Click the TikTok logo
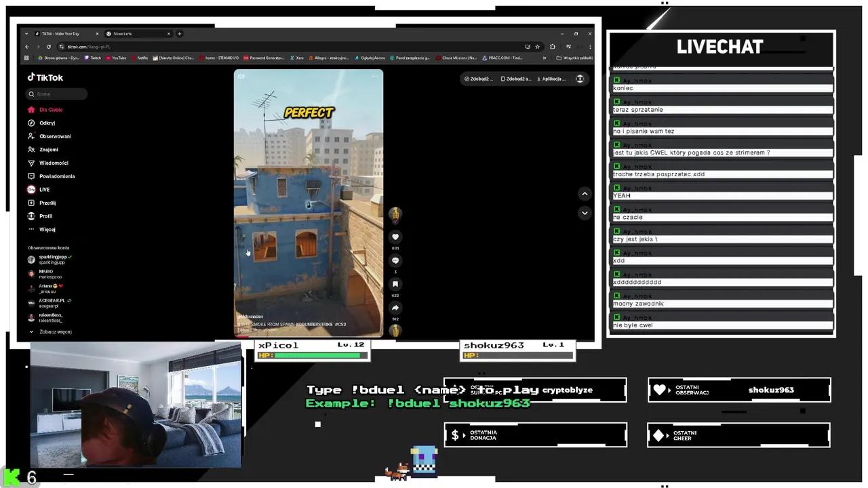Screen dimensions: 868x488 tap(45, 77)
